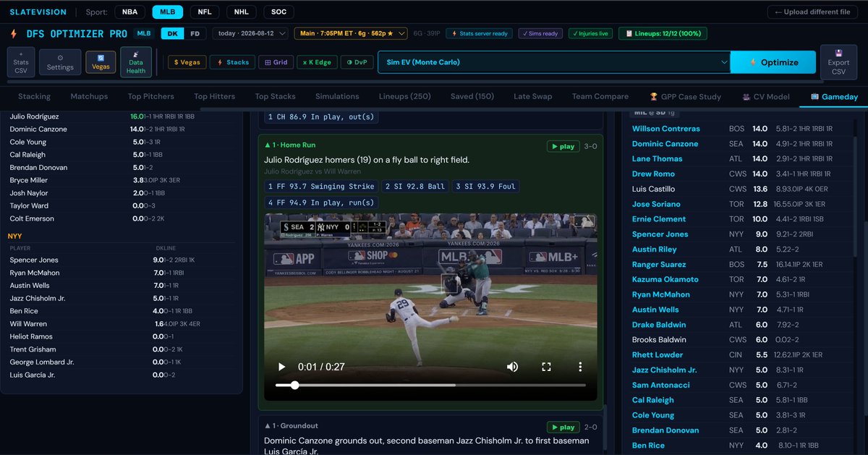Mute the video with the speaker icon
Screen dimensions: 868x455
pos(512,367)
